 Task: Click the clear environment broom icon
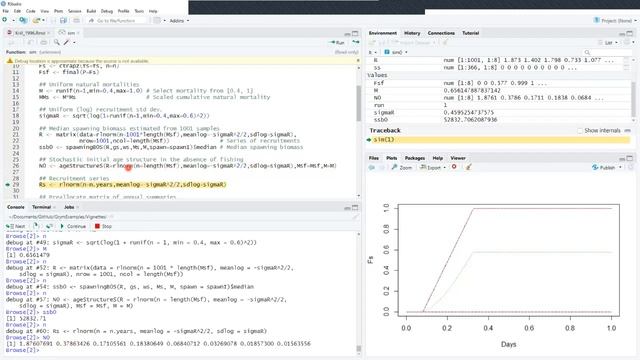click(445, 42)
